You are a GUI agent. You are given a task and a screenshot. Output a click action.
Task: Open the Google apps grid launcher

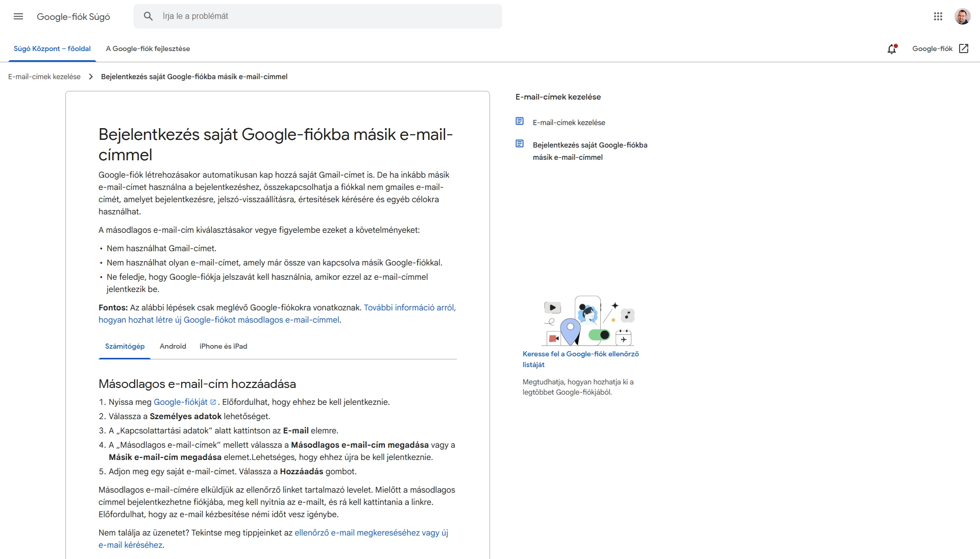tap(938, 16)
